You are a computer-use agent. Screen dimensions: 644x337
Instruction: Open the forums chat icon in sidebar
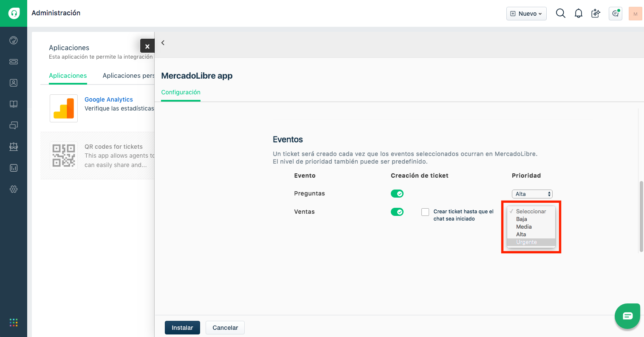pos(14,125)
